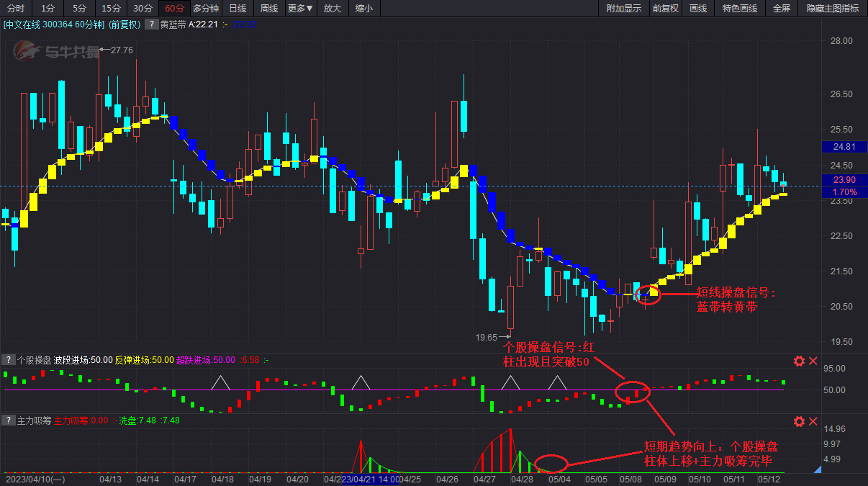Open settings gear of 个股操盘 panel
This screenshot has width=868, height=486.
799,361
